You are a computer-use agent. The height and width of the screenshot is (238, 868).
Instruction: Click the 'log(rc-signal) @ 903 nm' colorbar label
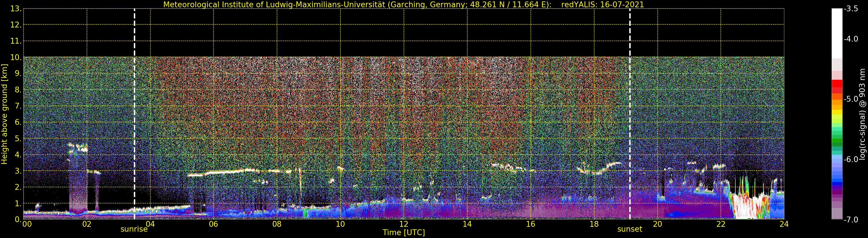click(862, 114)
